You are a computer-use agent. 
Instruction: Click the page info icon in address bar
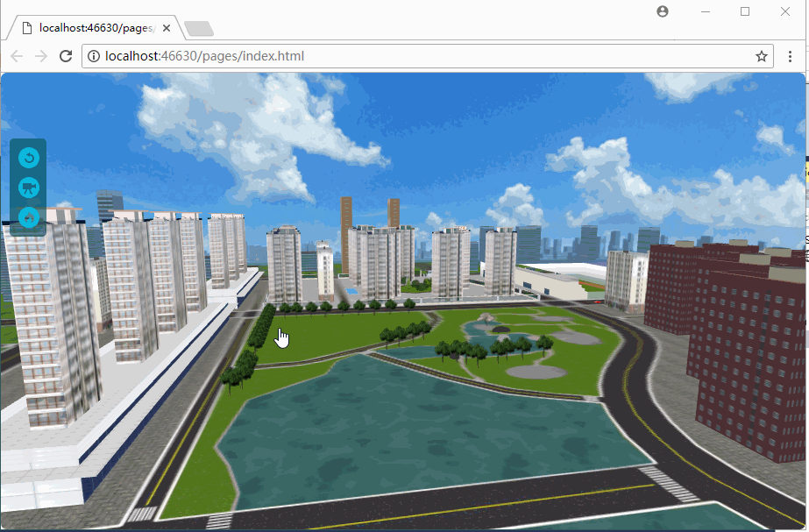coord(93,56)
